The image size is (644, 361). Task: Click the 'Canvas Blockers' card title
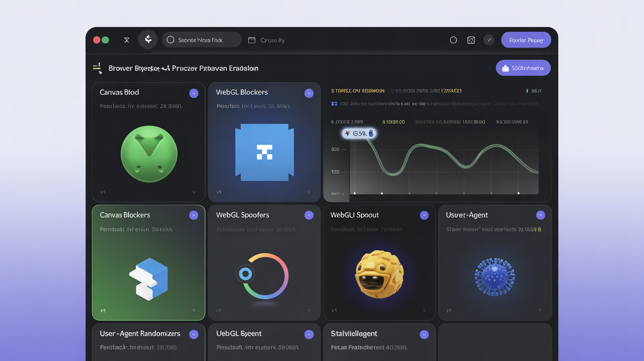pyautogui.click(x=125, y=215)
